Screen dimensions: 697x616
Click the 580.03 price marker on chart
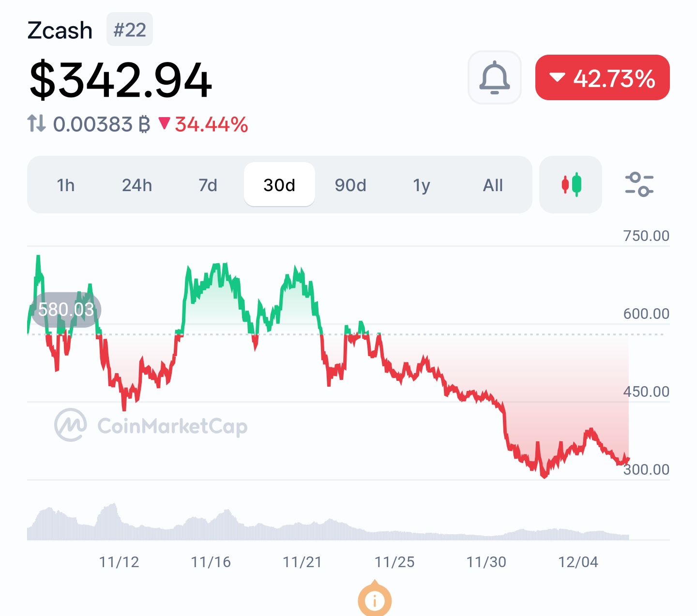pyautogui.click(x=66, y=310)
